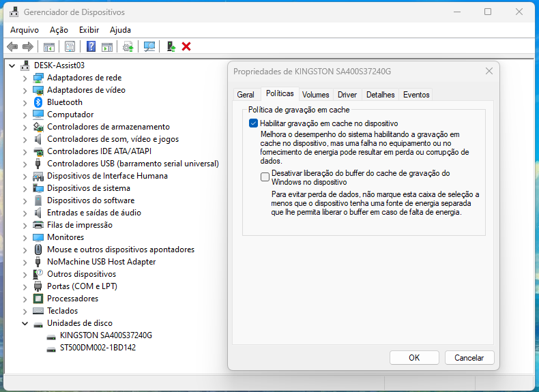Select the Políticas tab
Image resolution: width=539 pixels, height=392 pixels.
pos(280,93)
